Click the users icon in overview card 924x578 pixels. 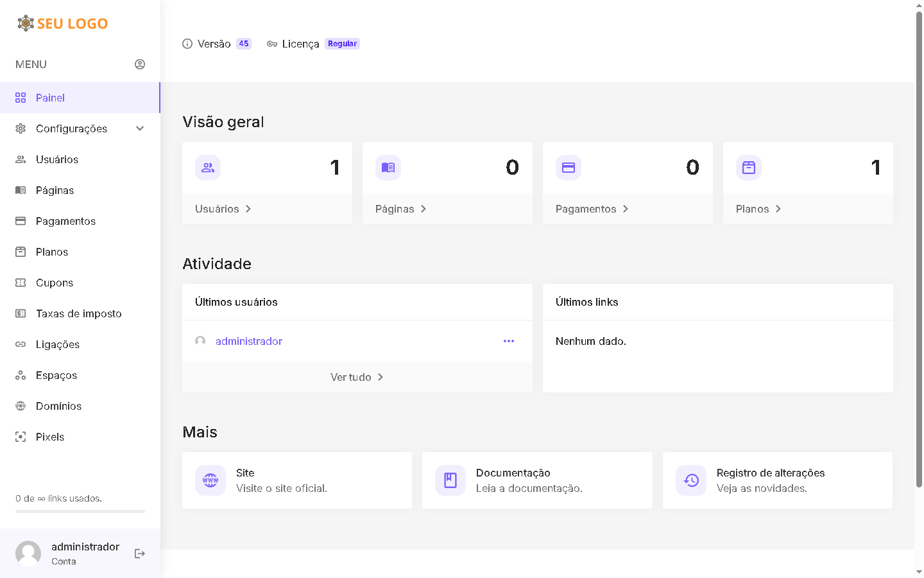coord(208,168)
